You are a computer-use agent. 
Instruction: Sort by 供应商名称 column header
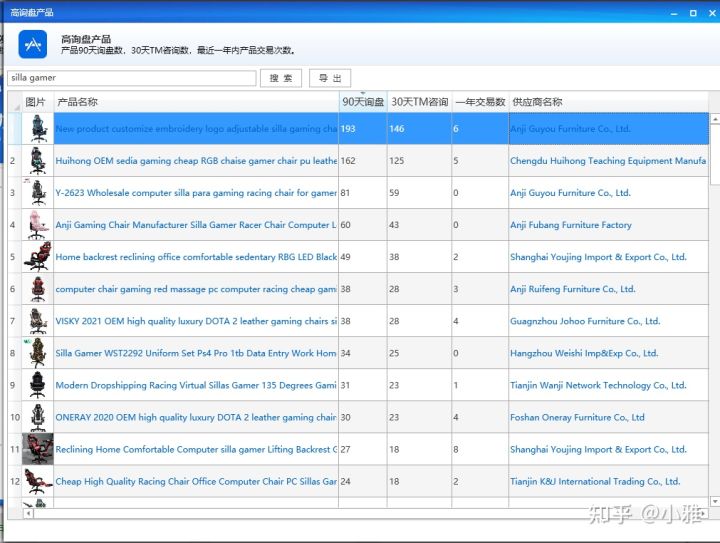[x=609, y=102]
